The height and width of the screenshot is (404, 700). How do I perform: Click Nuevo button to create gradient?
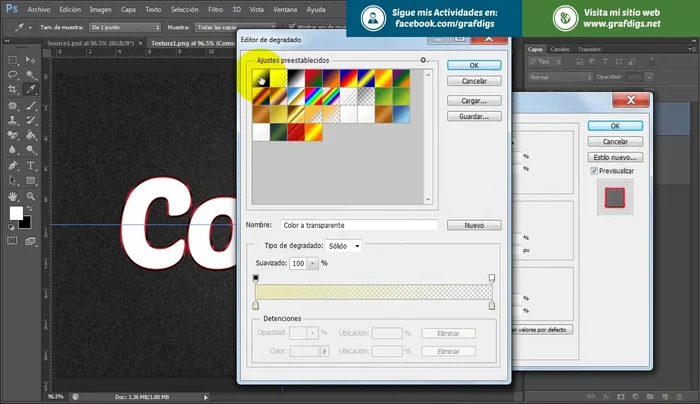tap(481, 225)
